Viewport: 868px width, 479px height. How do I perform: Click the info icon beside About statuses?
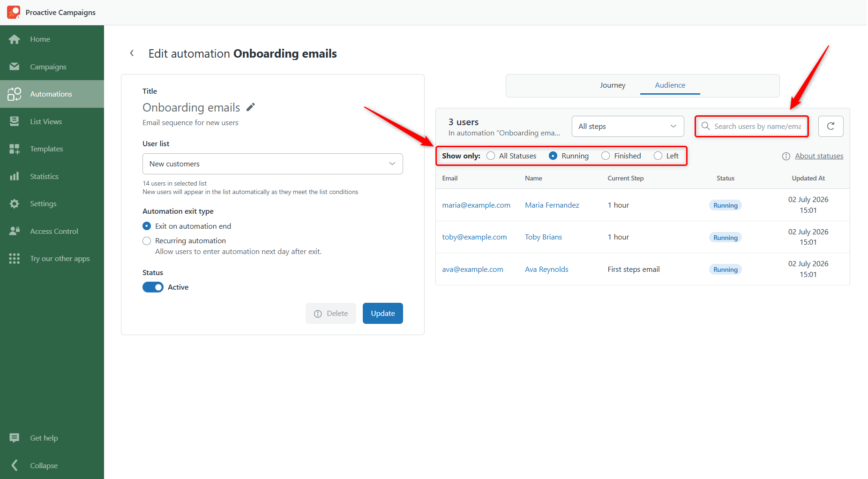coord(786,156)
